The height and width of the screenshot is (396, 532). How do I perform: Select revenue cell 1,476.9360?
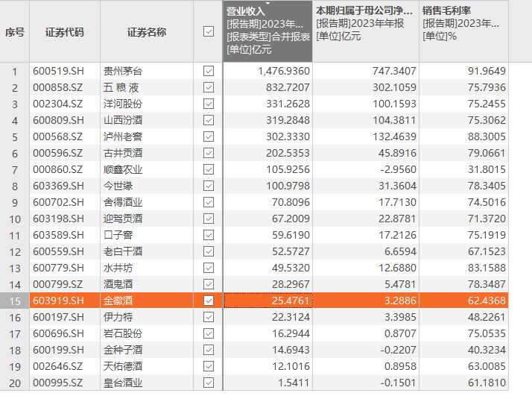(x=267, y=71)
